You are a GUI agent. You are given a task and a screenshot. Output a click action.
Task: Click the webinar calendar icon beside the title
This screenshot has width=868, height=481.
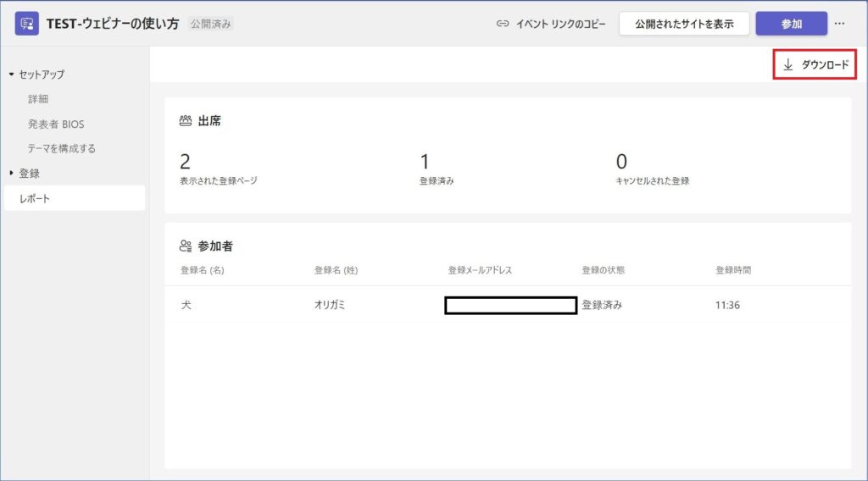pos(27,24)
